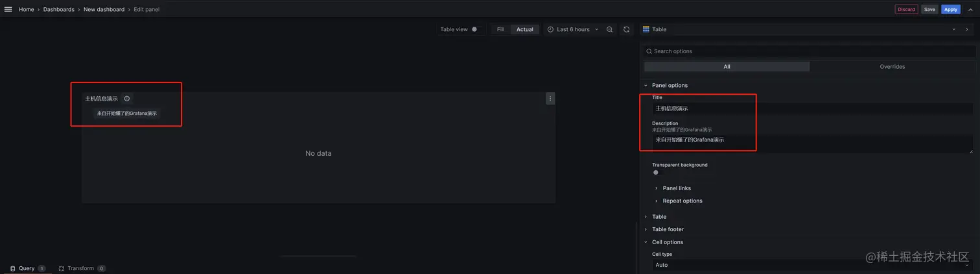Collapse options pane with right chevron

coord(967,29)
